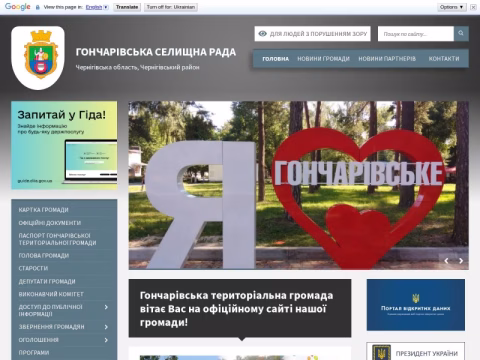Click the search magnifier button
The image size is (480, 360).
[461, 34]
